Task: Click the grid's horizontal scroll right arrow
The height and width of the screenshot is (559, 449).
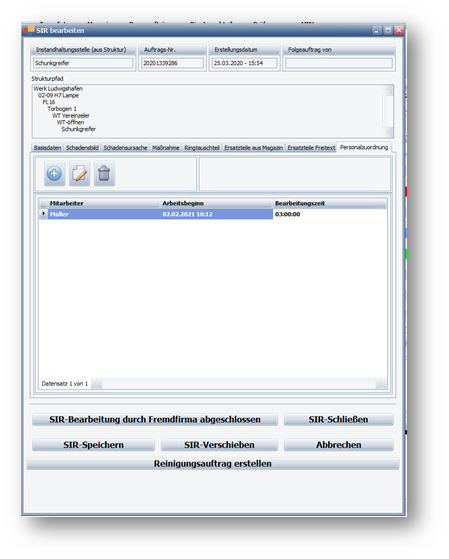Action: (381, 384)
